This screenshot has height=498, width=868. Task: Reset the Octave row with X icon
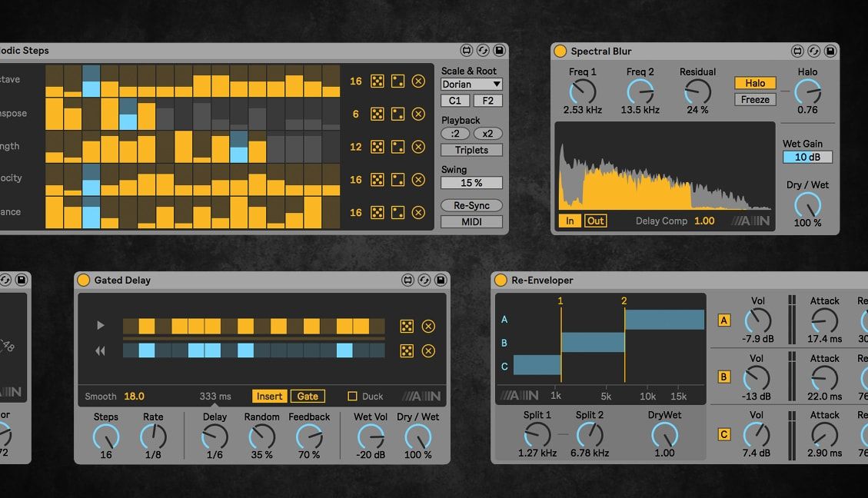tap(418, 81)
